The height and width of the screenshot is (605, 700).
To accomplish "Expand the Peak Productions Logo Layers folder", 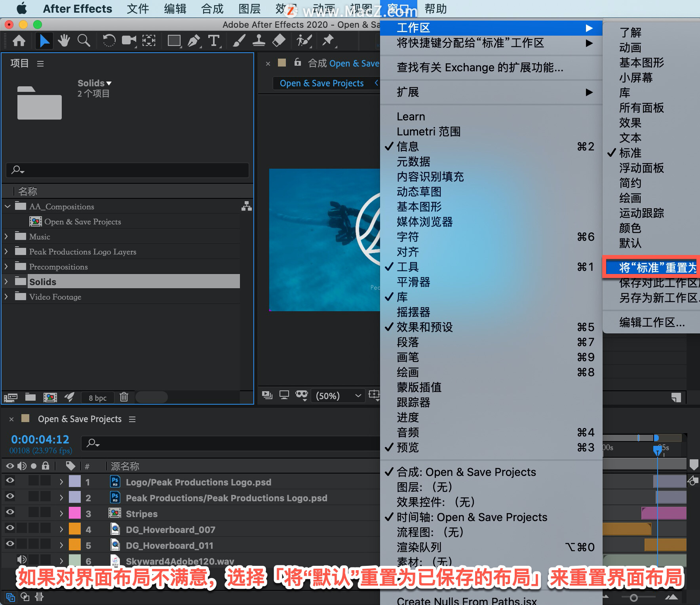I will click(x=6, y=251).
